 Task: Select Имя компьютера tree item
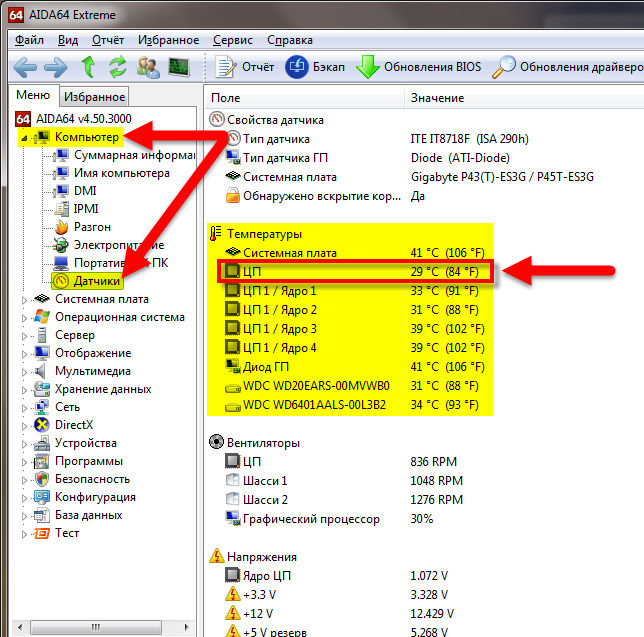[112, 173]
